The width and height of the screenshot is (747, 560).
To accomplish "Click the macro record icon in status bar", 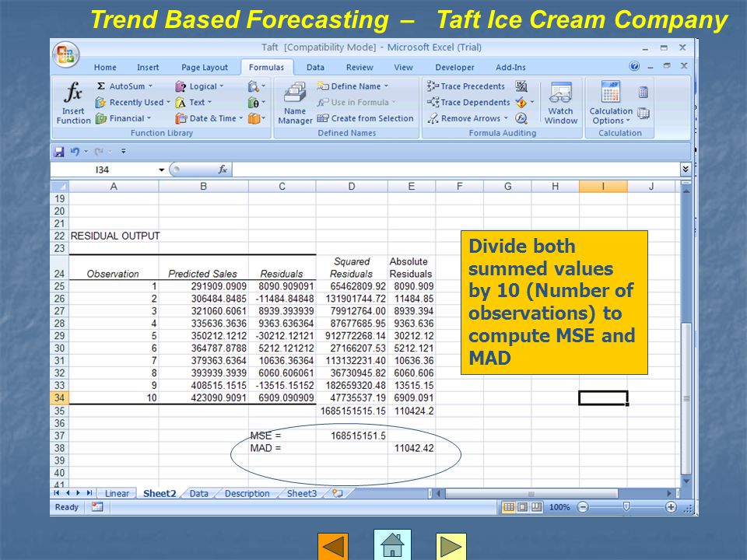I will [x=97, y=507].
